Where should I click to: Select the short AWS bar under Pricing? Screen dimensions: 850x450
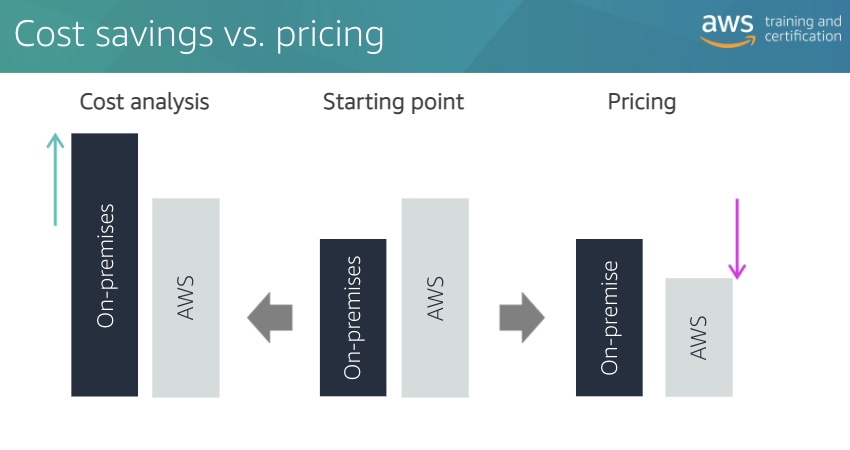click(699, 337)
